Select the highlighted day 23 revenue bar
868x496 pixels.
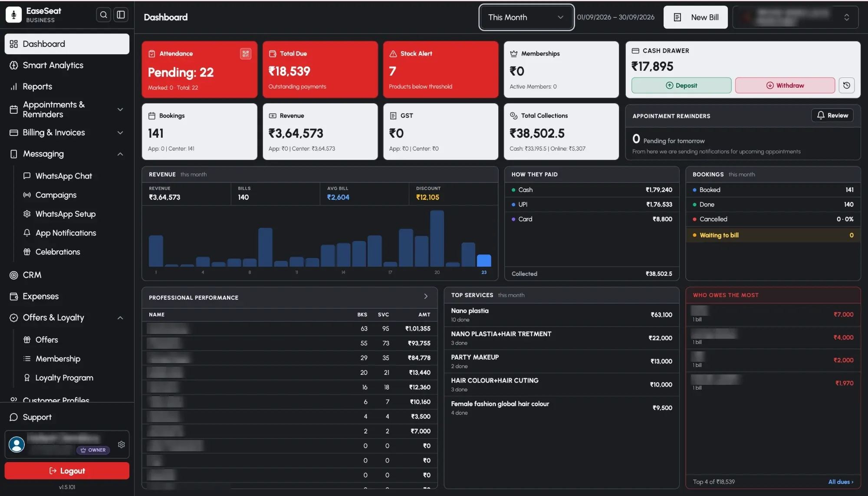pos(484,261)
